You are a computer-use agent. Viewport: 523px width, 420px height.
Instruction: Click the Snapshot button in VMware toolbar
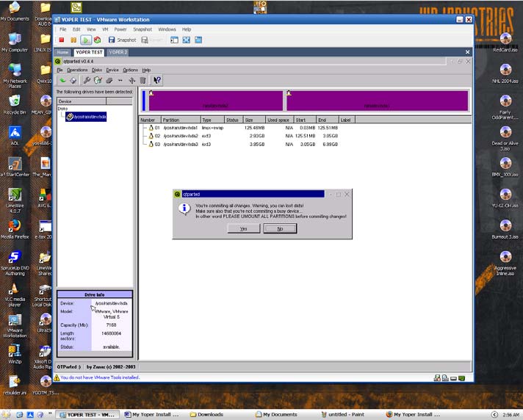pos(122,40)
